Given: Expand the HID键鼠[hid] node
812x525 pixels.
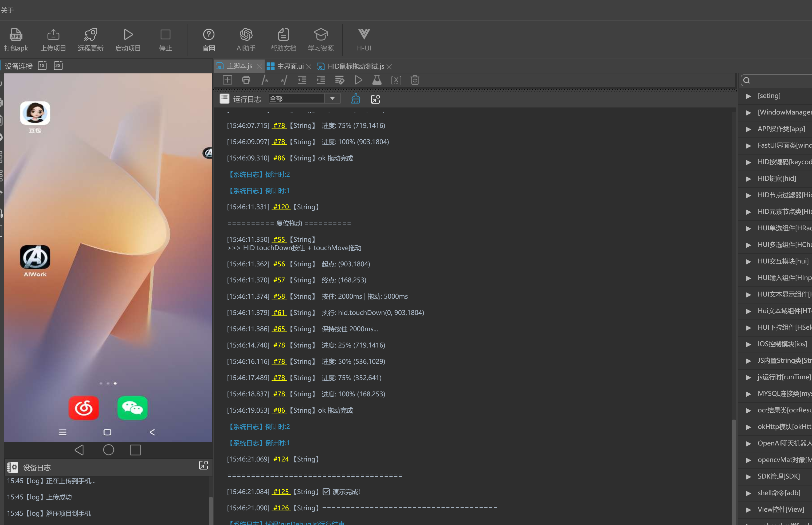Looking at the screenshot, I should pyautogui.click(x=748, y=179).
